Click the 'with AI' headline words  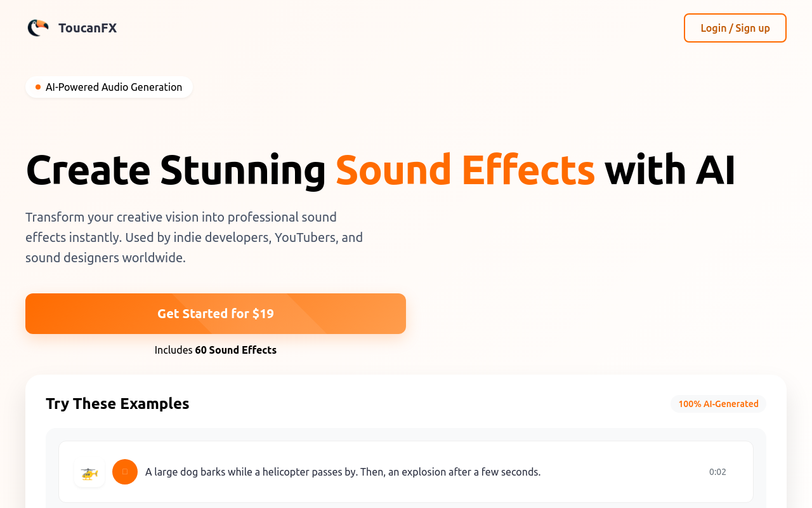(670, 170)
